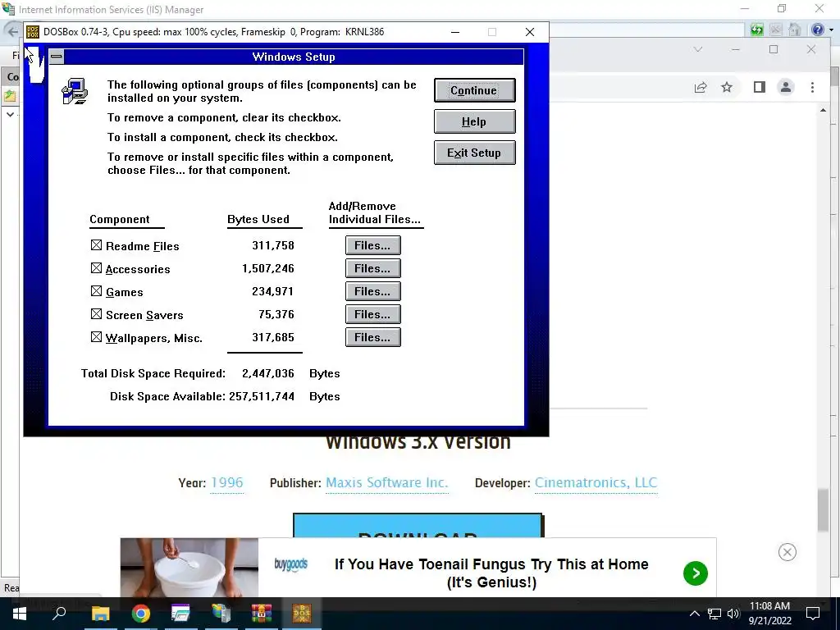The width and height of the screenshot is (840, 630).
Task: Toggle the Screen Savers checkbox
Action: pos(97,314)
